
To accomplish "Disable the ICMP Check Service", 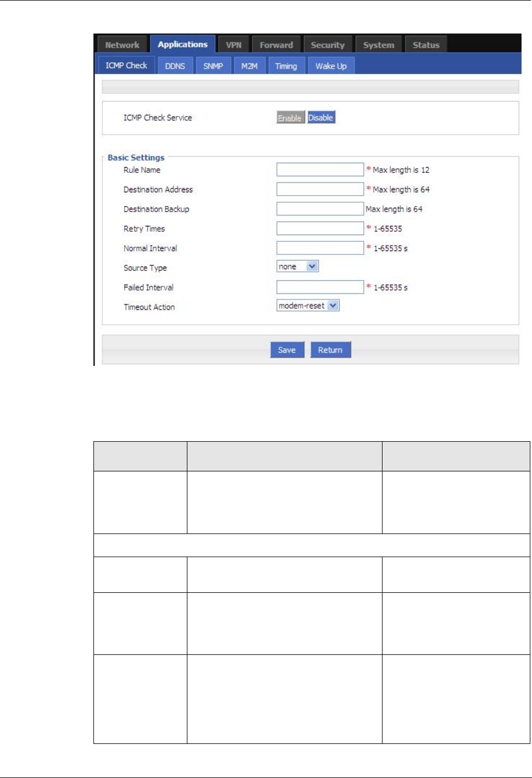I will [x=321, y=118].
